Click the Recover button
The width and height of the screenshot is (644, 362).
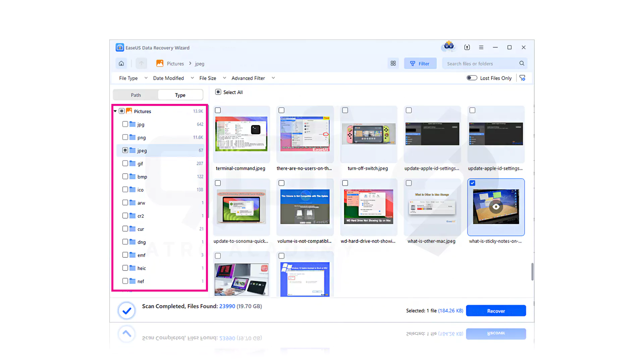pos(496,311)
